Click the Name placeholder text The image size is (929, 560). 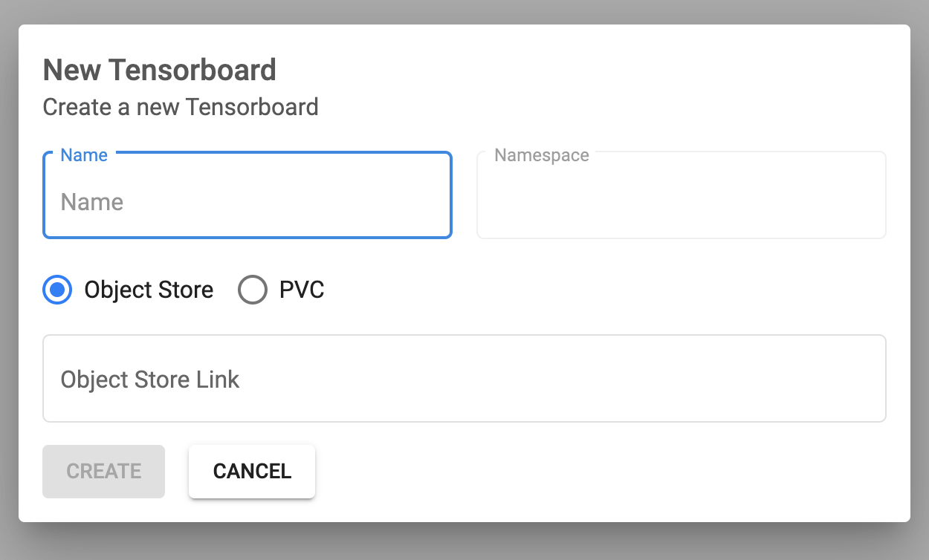tap(91, 202)
